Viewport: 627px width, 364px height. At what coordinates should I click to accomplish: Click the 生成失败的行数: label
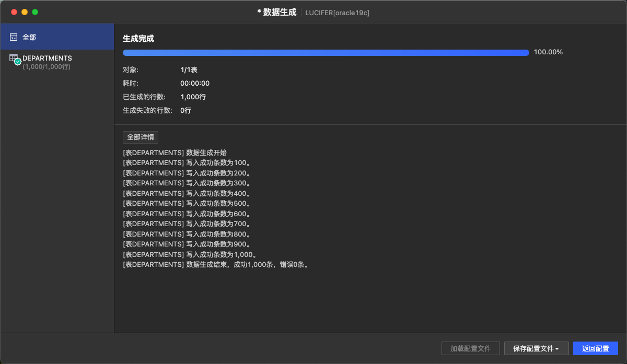point(147,110)
